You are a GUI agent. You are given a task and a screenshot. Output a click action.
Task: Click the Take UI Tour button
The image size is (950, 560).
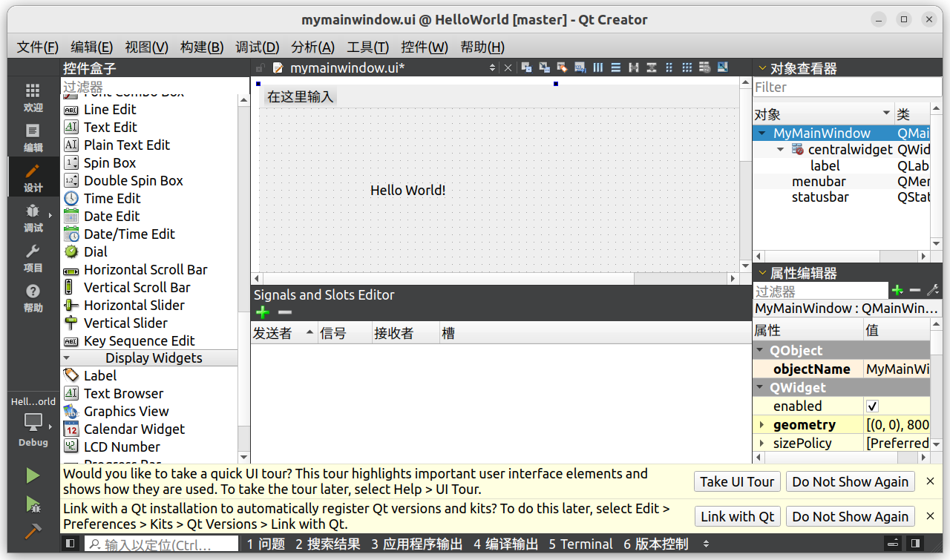pos(737,481)
